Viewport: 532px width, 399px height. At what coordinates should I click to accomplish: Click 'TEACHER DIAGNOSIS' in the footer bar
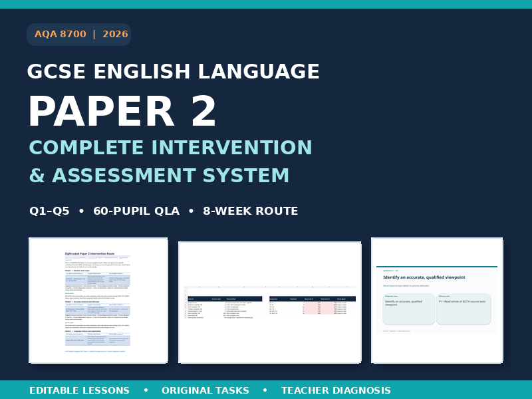pos(336,390)
